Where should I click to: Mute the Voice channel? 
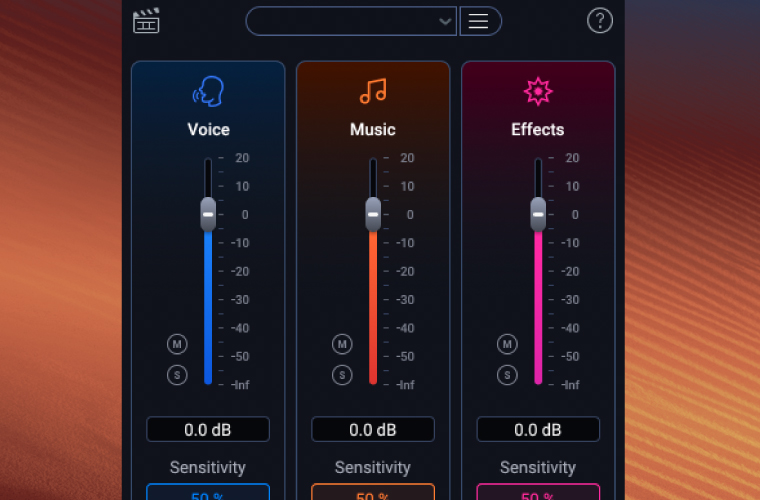pos(177,344)
